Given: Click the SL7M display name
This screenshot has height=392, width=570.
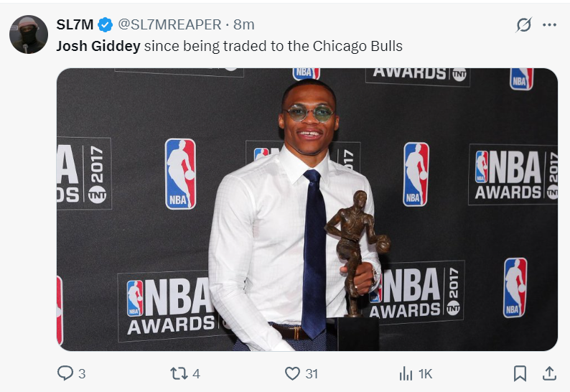Looking at the screenshot, I should click(75, 24).
